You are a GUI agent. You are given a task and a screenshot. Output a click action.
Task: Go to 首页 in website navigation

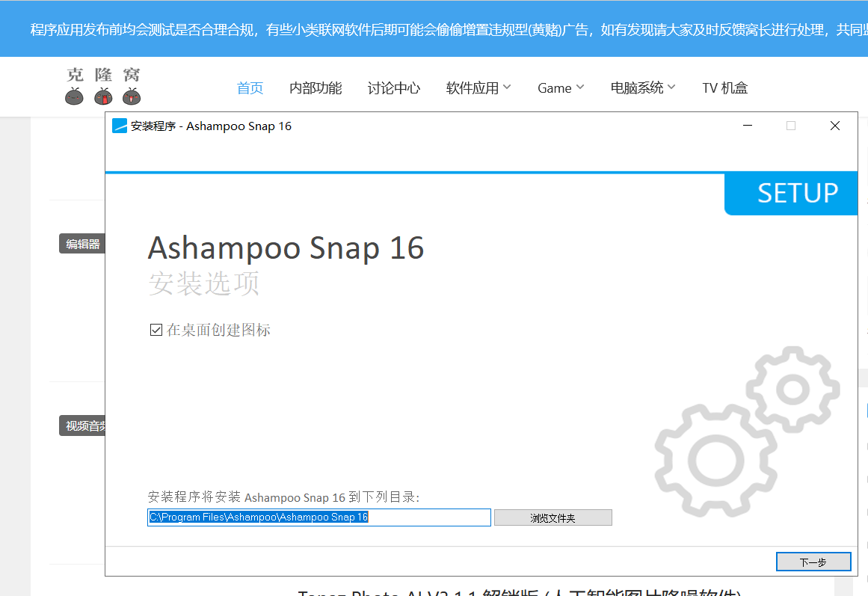pyautogui.click(x=250, y=88)
